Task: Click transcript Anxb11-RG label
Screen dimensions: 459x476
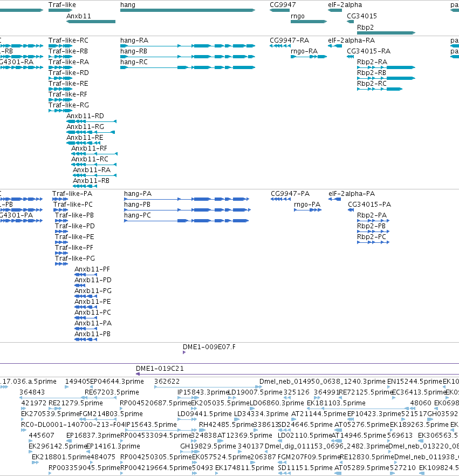Action: pyautogui.click(x=85, y=127)
